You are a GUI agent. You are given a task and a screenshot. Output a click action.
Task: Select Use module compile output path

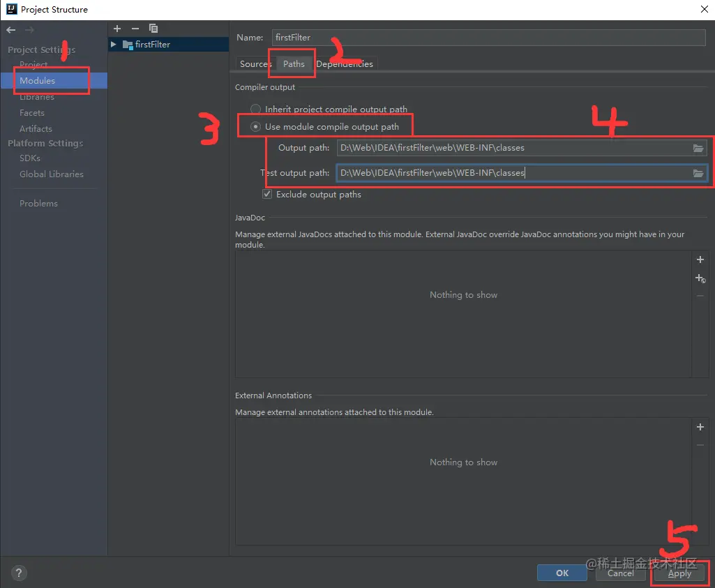tap(255, 127)
